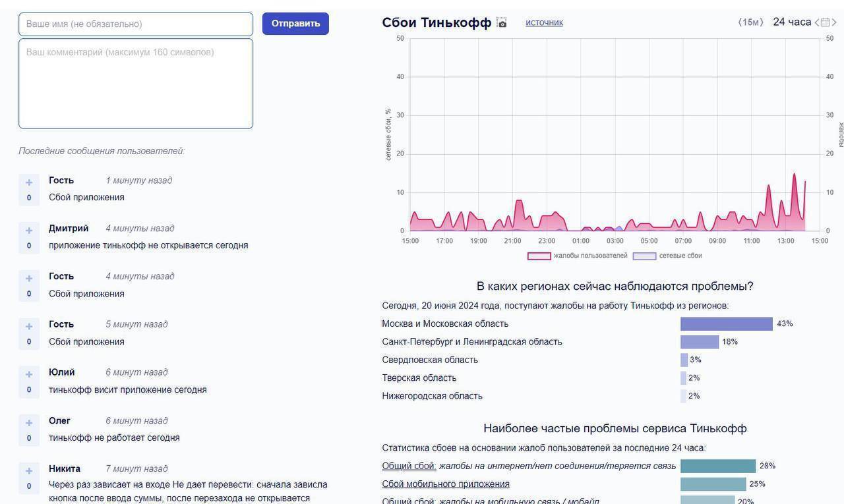Click the Наиболее частые проблемы сервиса heading
844x504 pixels.
pos(615,428)
